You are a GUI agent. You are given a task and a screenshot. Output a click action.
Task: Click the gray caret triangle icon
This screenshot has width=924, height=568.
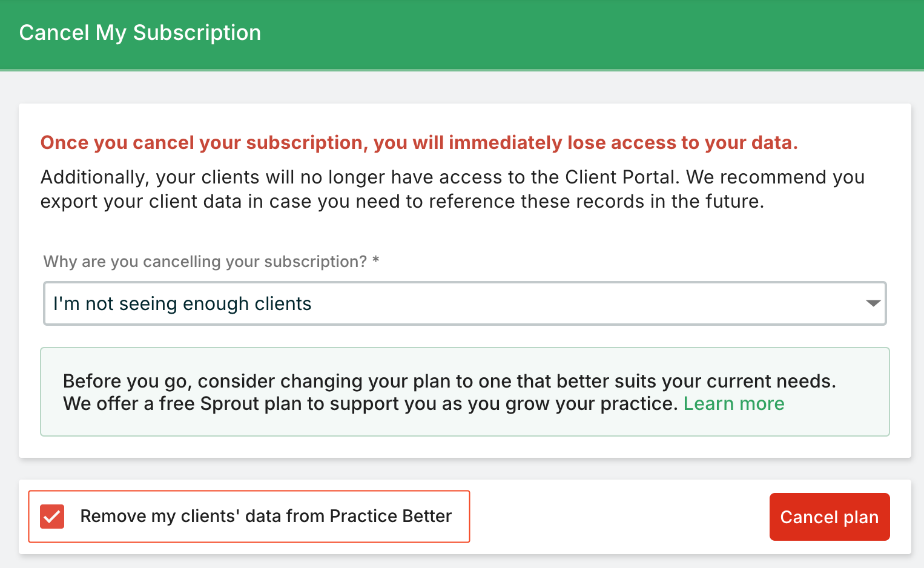[873, 303]
